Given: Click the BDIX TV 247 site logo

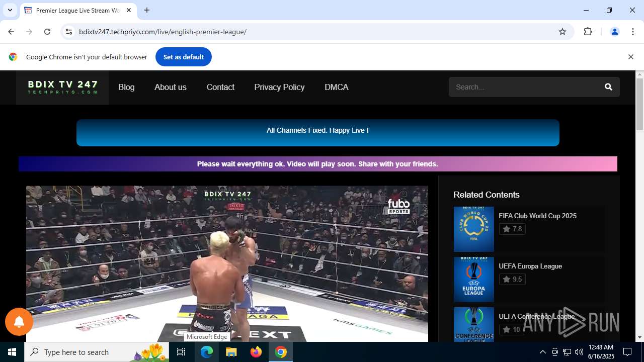Looking at the screenshot, I should click(x=62, y=87).
